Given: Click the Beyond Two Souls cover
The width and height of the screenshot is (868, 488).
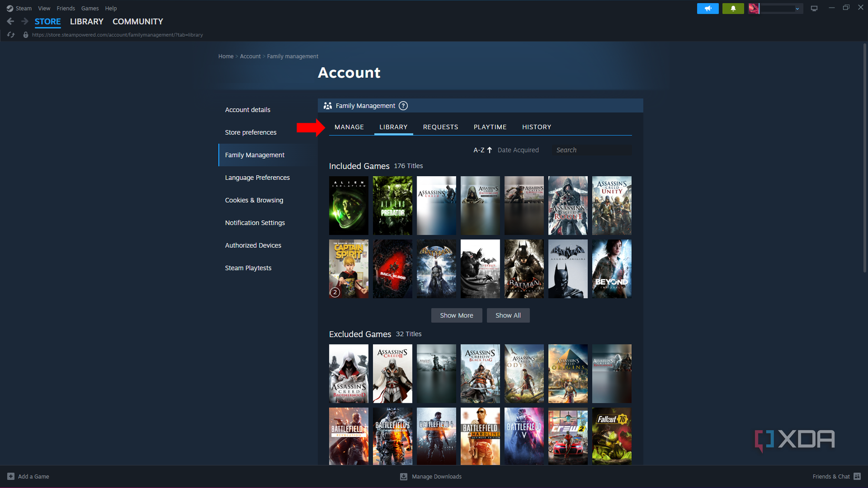Looking at the screenshot, I should pos(612,269).
